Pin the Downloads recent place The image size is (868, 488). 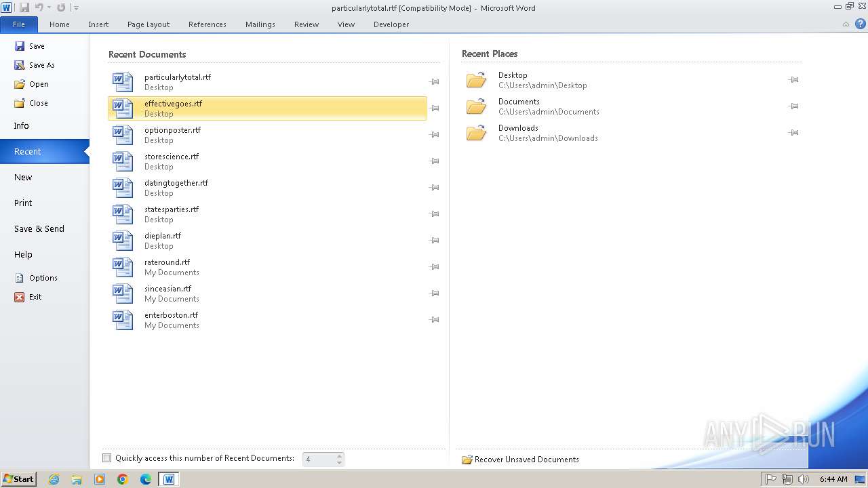[x=793, y=133]
